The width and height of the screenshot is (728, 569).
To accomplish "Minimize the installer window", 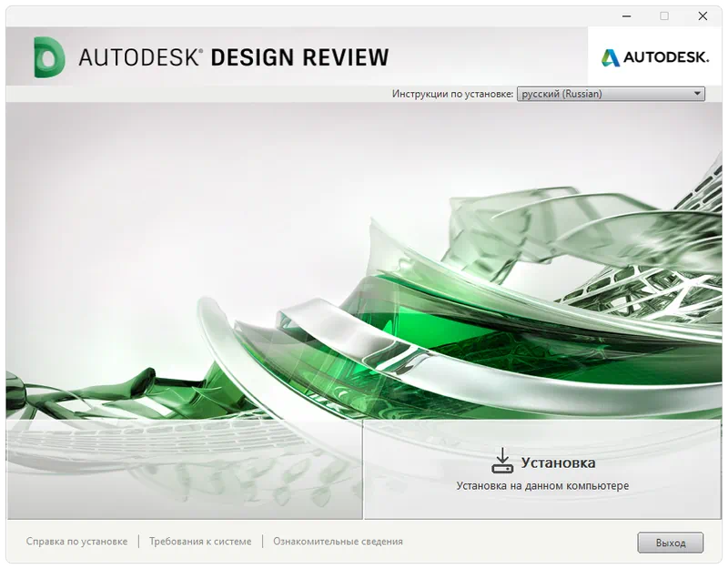I will coord(626,16).
